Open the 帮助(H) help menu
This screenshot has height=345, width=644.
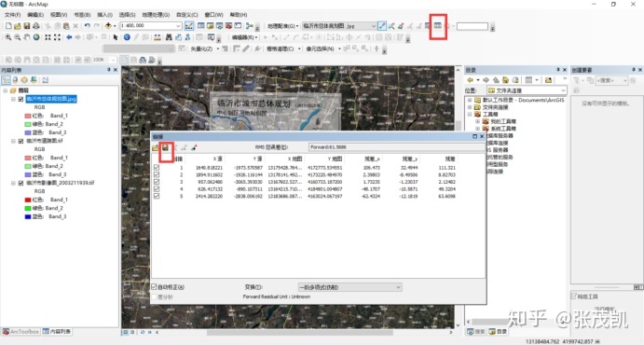click(x=239, y=15)
